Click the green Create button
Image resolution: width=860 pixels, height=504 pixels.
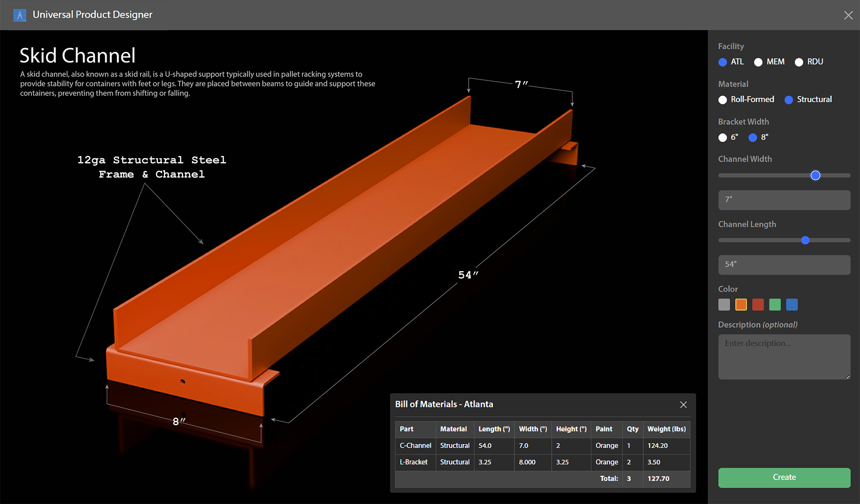(784, 477)
